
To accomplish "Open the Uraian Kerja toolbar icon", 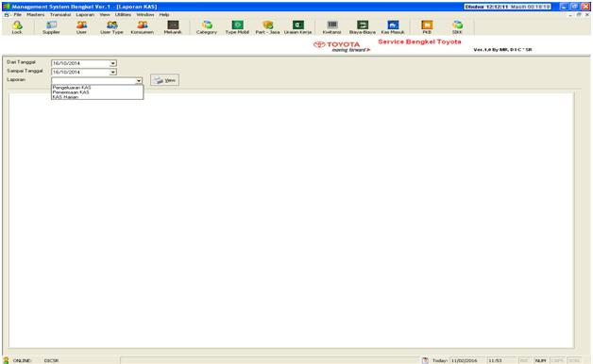I will [298, 27].
